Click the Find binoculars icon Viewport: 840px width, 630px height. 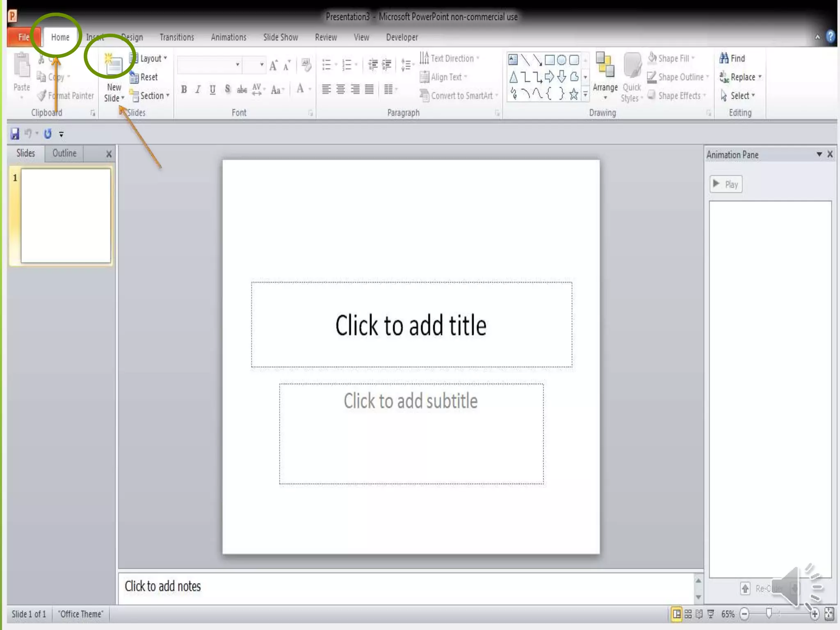724,58
